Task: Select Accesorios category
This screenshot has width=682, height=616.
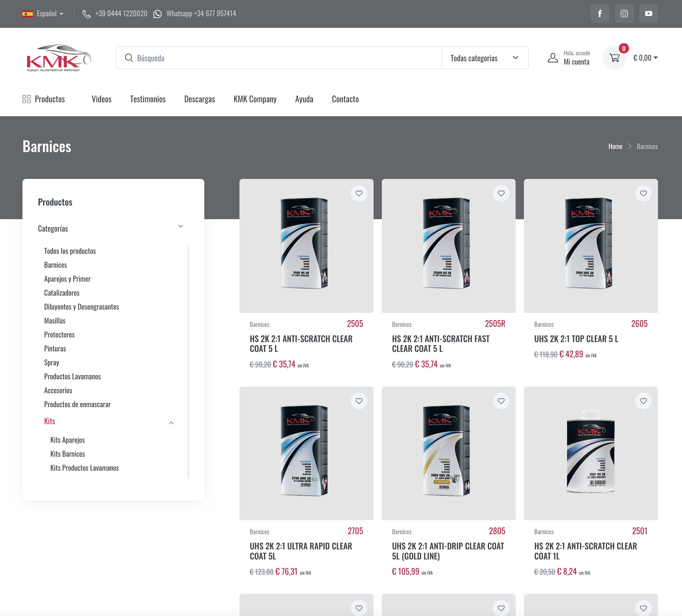Action: point(58,391)
